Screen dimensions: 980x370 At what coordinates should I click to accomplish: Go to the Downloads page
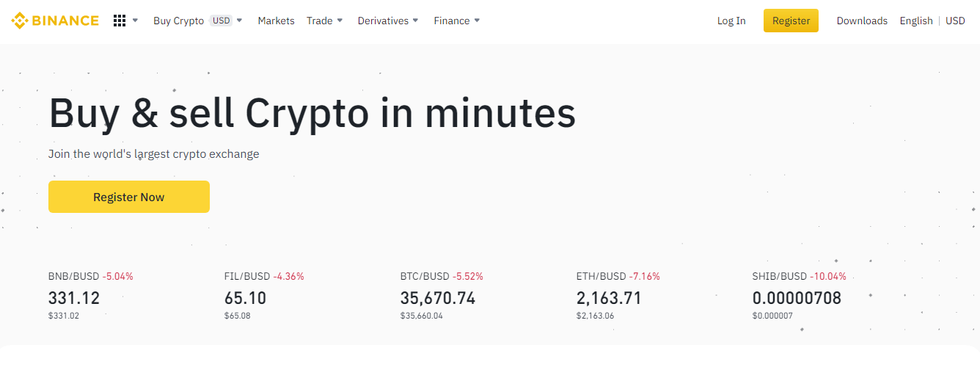click(862, 21)
